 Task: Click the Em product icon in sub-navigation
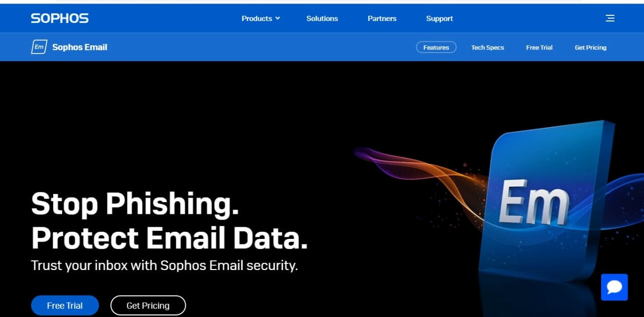(39, 47)
